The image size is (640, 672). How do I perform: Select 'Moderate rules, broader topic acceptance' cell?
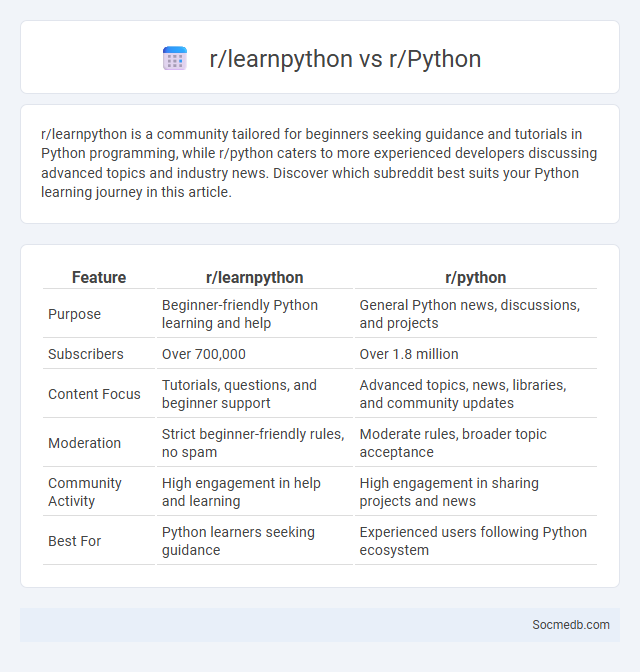tap(476, 443)
